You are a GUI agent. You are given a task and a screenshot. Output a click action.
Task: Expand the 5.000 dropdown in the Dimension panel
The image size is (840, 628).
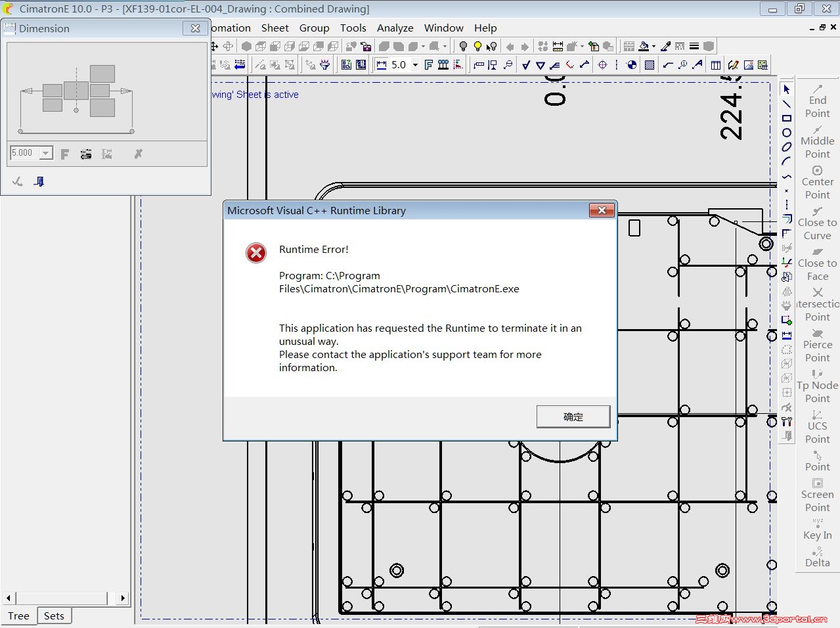point(46,153)
